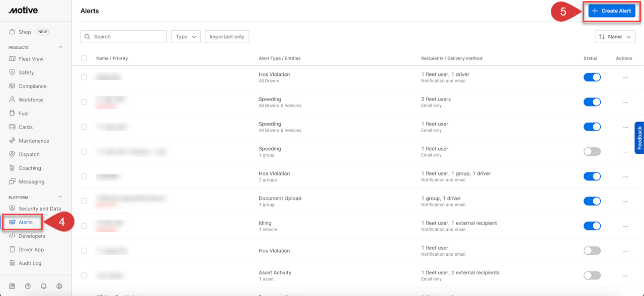Click '1 fleet user, 1 group, 1 driver' text
The image size is (644, 296).
tap(456, 173)
